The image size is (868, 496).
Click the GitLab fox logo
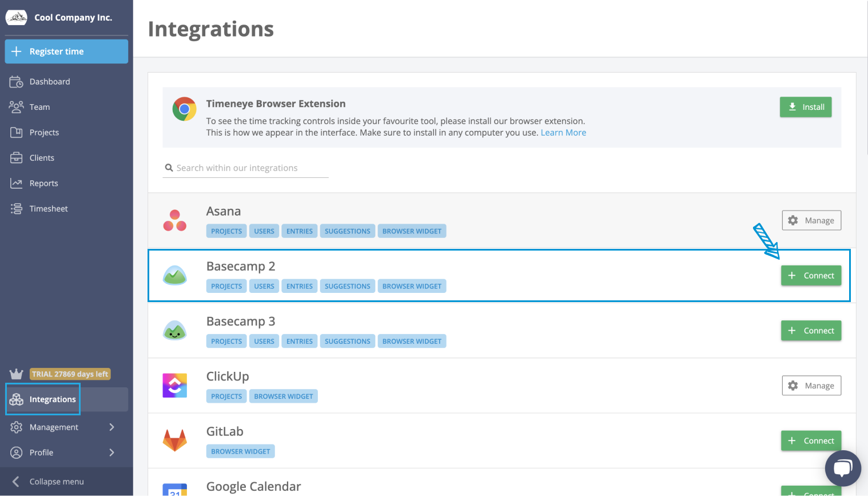(174, 441)
